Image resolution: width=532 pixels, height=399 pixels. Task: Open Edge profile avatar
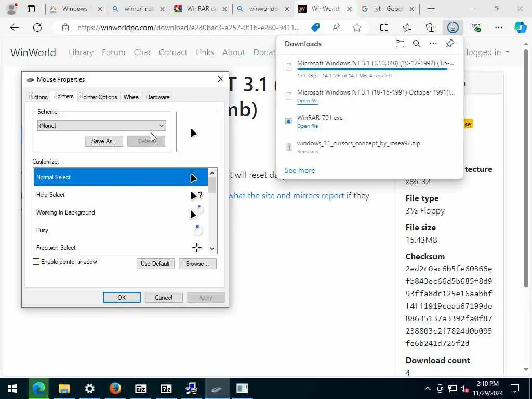point(12,9)
